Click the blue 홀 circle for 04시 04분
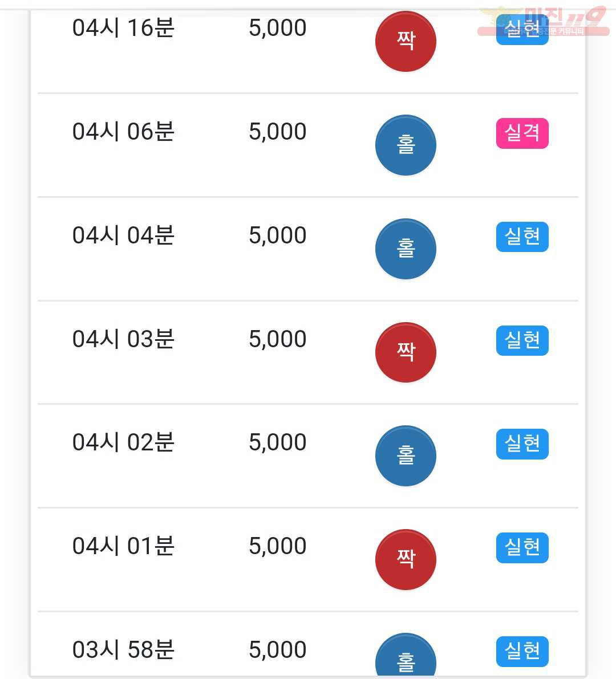This screenshot has width=616, height=679. pos(406,249)
